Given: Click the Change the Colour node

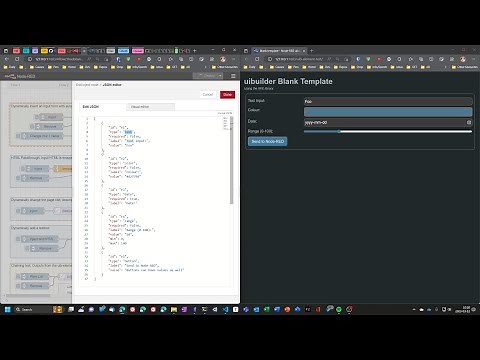Looking at the screenshot, I should 42,136.
